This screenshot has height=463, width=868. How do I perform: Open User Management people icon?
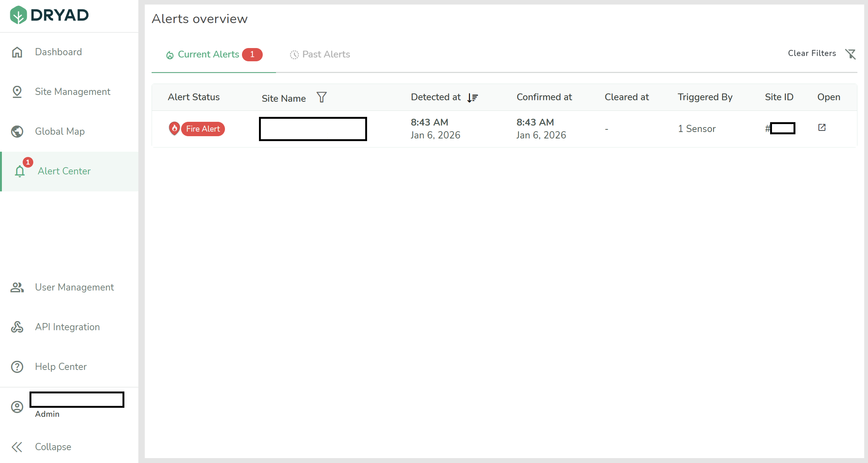pos(17,287)
